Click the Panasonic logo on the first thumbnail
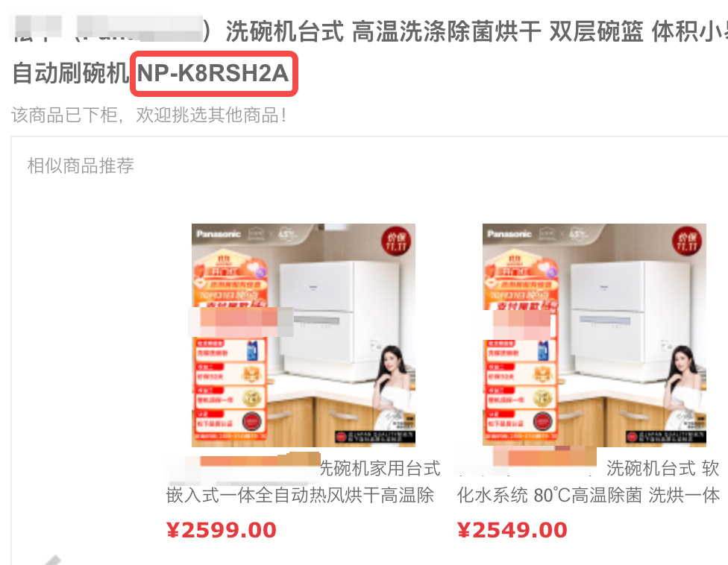 pyautogui.click(x=219, y=234)
